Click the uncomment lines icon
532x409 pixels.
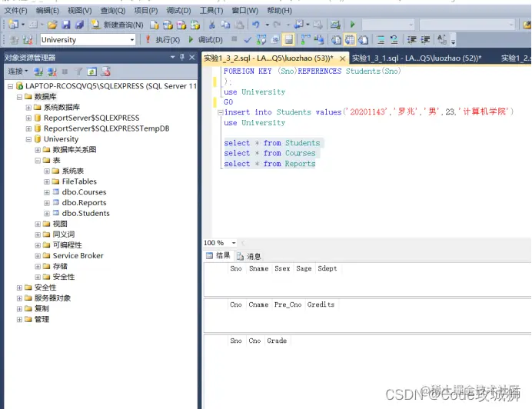pyautogui.click(x=394, y=40)
